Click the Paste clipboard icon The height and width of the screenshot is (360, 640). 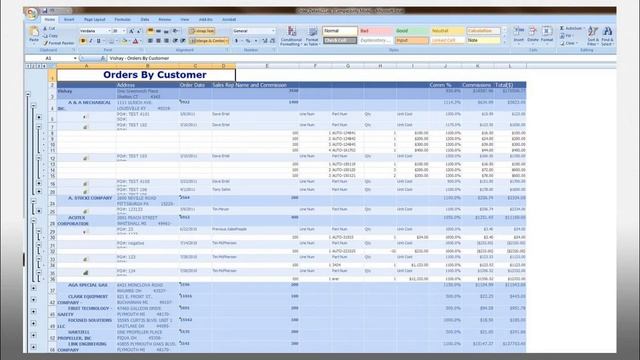[34, 32]
